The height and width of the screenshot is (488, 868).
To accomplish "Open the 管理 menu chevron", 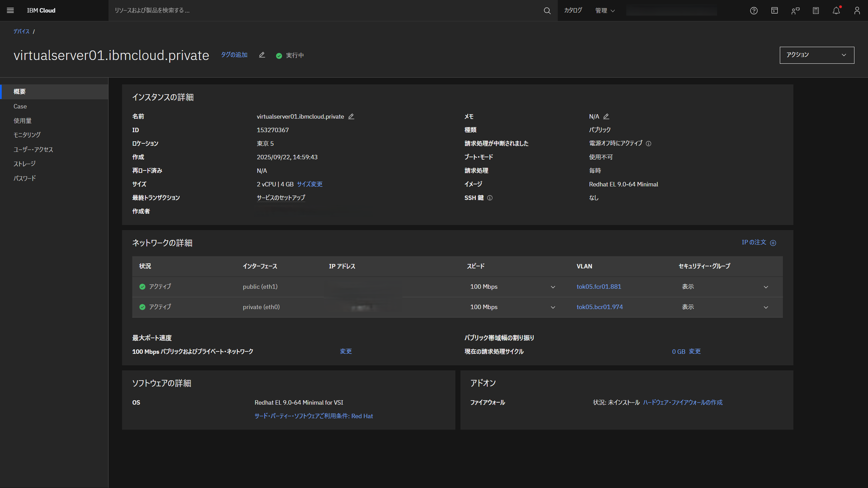I will (613, 11).
